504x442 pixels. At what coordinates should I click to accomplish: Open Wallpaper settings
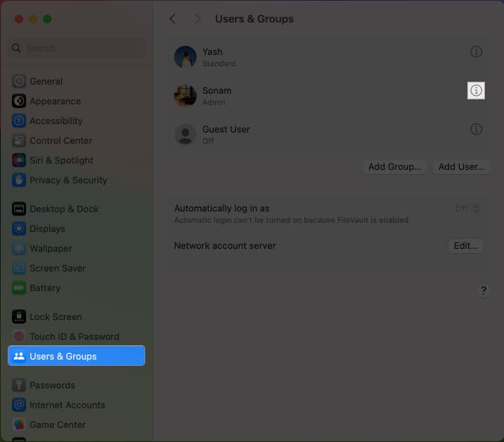tap(76, 248)
